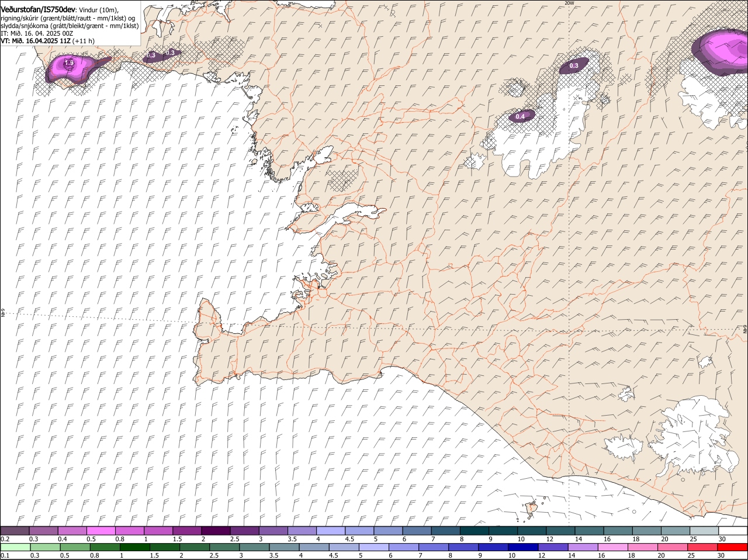The image size is (748, 560).
Task: Click the palest green rain swatch from 0.1 to 0.3
Action: coord(15,547)
